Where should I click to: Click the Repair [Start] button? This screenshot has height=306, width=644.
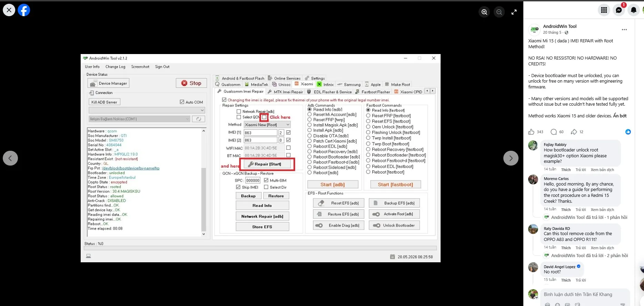pyautogui.click(x=267, y=164)
